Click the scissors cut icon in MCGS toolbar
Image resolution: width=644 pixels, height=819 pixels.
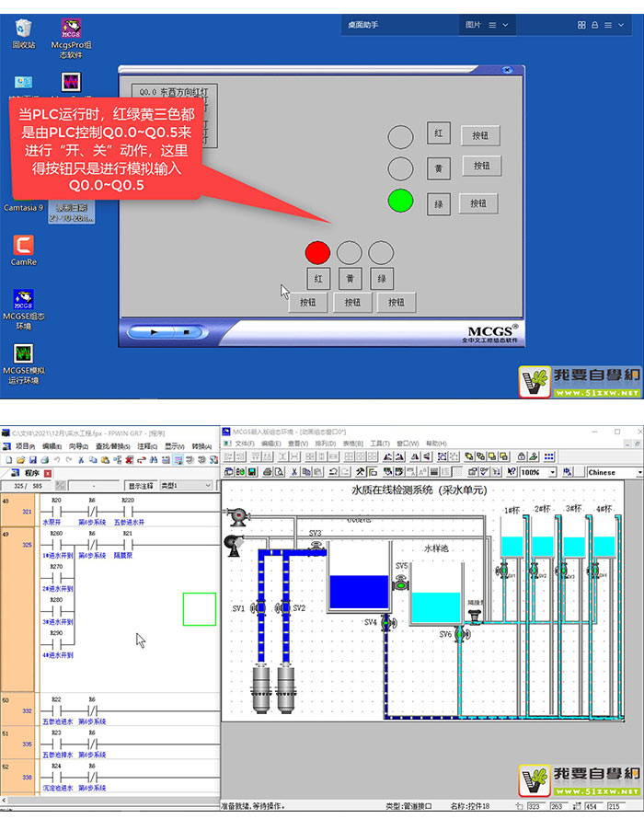click(294, 472)
